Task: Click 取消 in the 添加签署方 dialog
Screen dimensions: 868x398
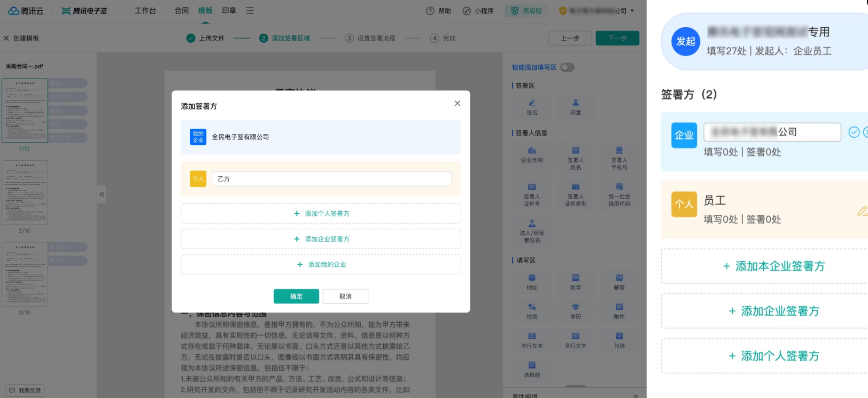Action: pos(345,296)
